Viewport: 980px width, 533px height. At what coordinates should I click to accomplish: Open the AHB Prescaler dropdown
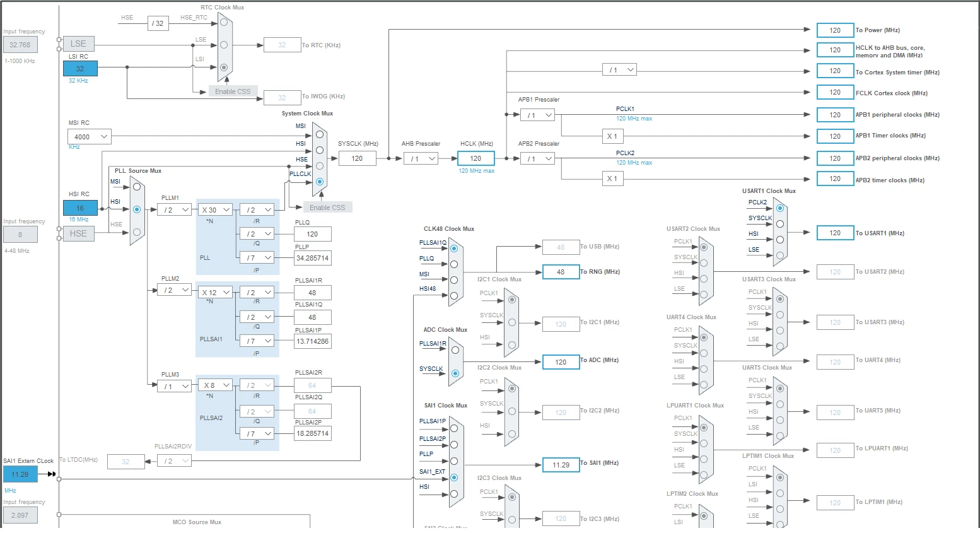coord(421,158)
